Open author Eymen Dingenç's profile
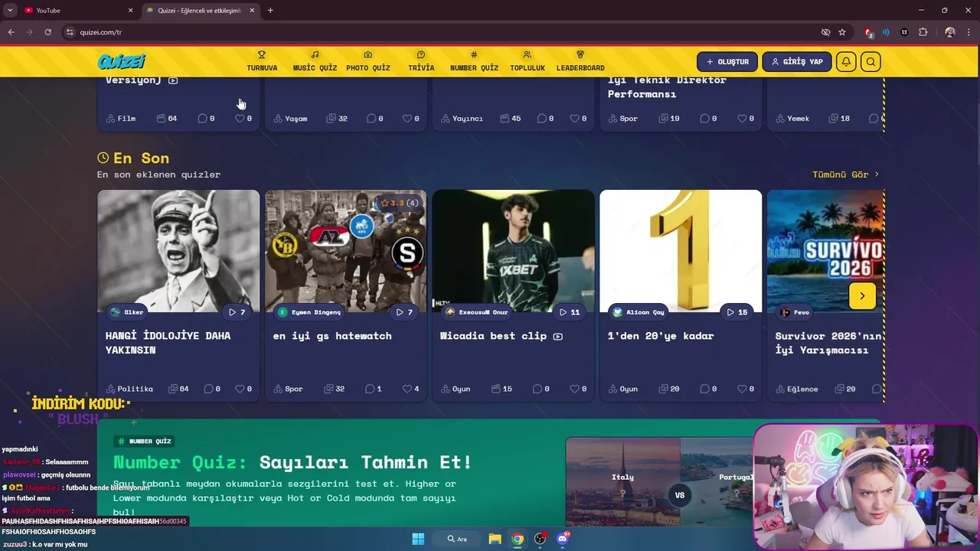This screenshot has width=980, height=551. click(310, 312)
